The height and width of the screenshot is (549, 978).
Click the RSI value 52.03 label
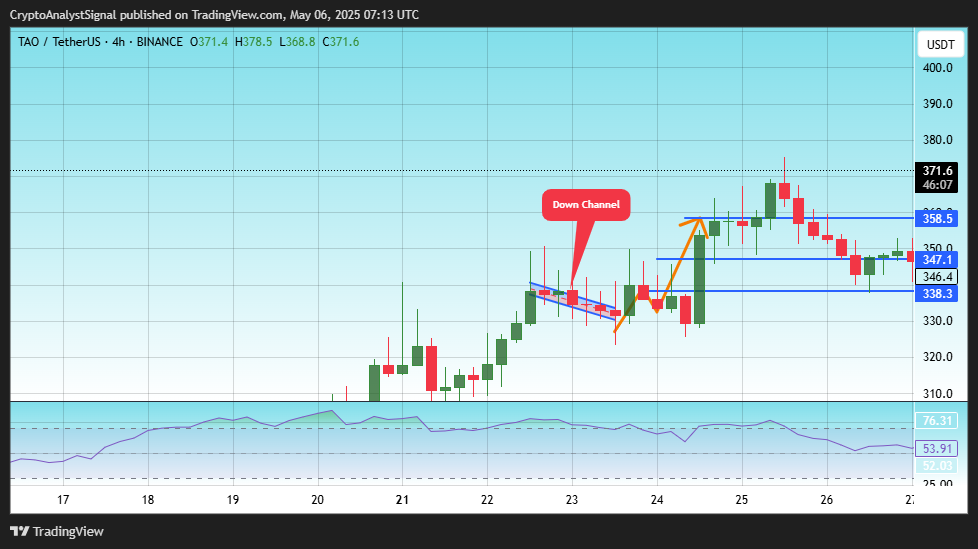pos(936,465)
